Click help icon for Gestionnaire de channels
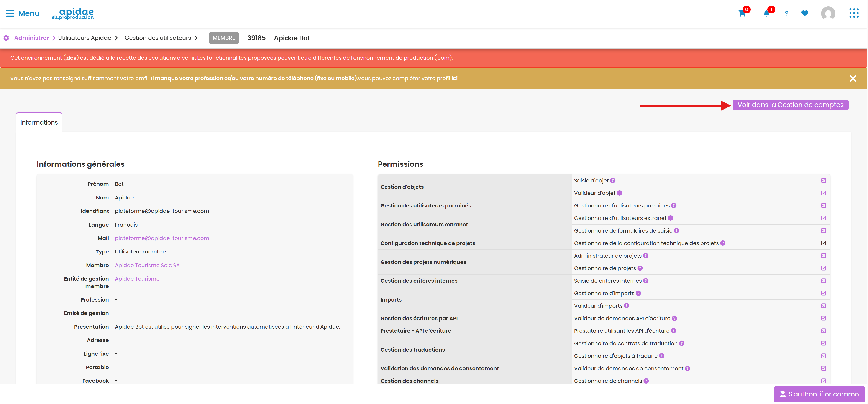868x404 pixels. 646,381
